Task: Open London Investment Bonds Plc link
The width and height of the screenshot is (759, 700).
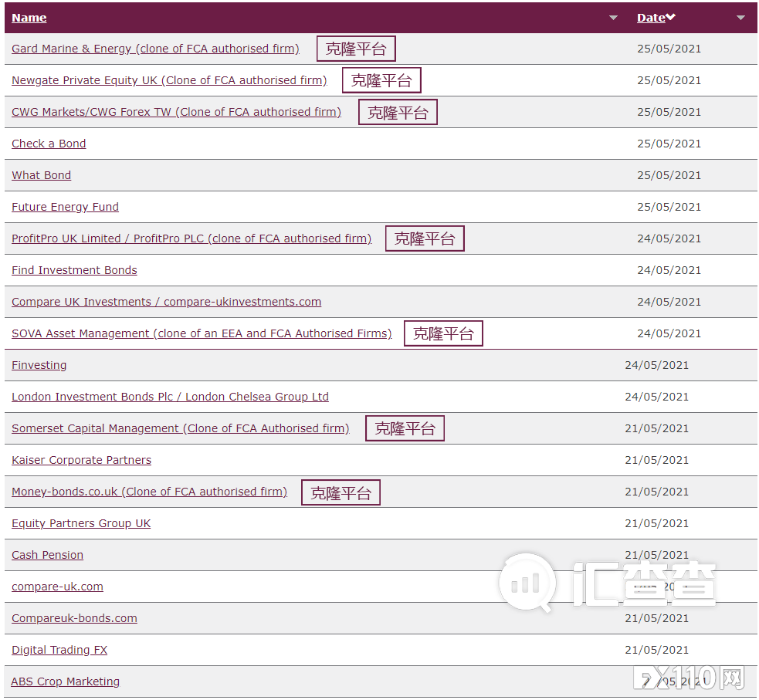Action: tap(170, 397)
